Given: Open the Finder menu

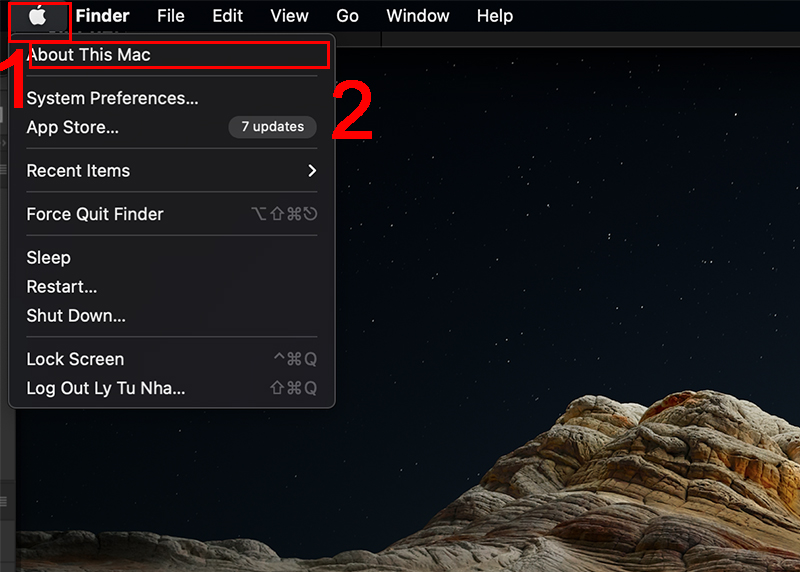Looking at the screenshot, I should pyautogui.click(x=103, y=16).
